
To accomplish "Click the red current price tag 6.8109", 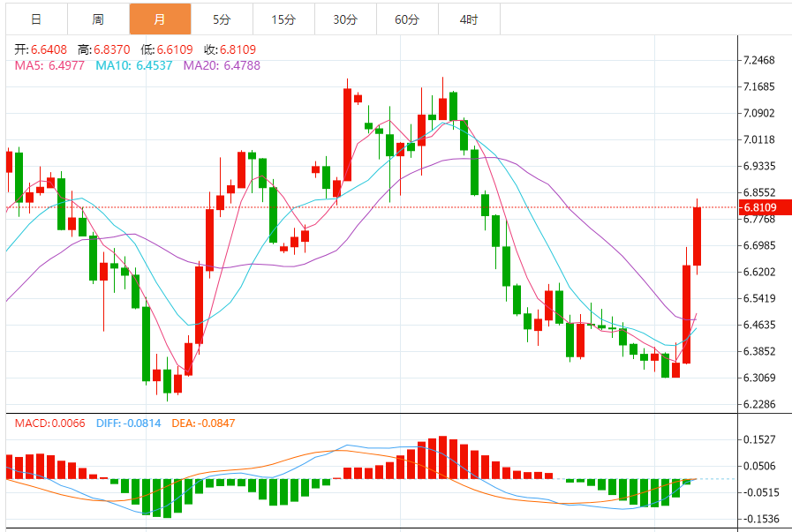I will point(765,207).
